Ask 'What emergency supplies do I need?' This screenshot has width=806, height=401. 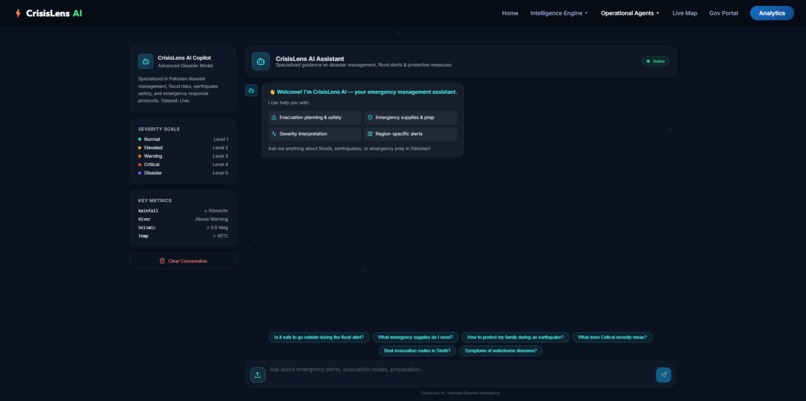[415, 337]
